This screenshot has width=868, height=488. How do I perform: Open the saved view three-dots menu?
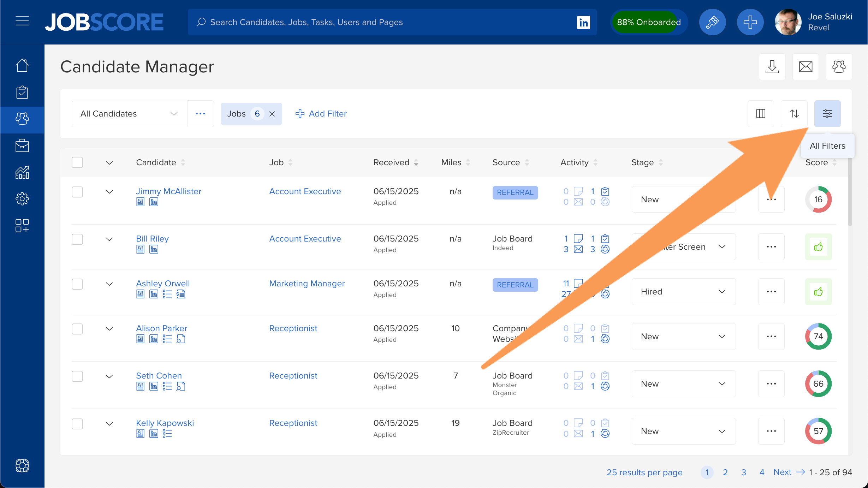pyautogui.click(x=200, y=114)
